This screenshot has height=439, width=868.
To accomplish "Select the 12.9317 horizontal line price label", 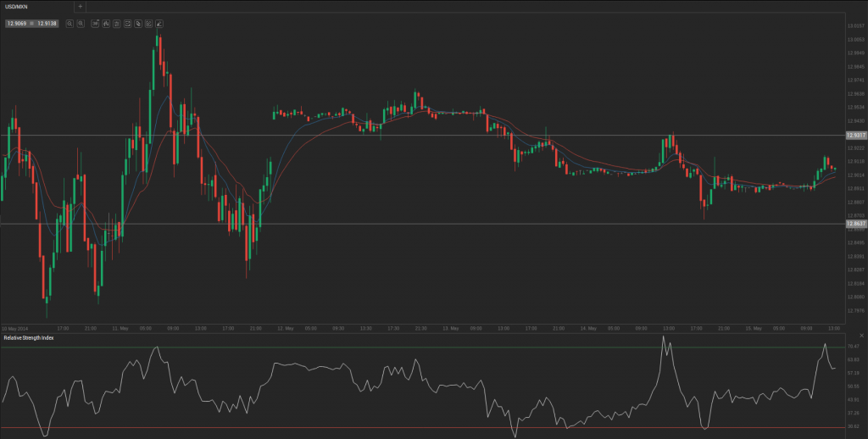I will click(x=856, y=135).
